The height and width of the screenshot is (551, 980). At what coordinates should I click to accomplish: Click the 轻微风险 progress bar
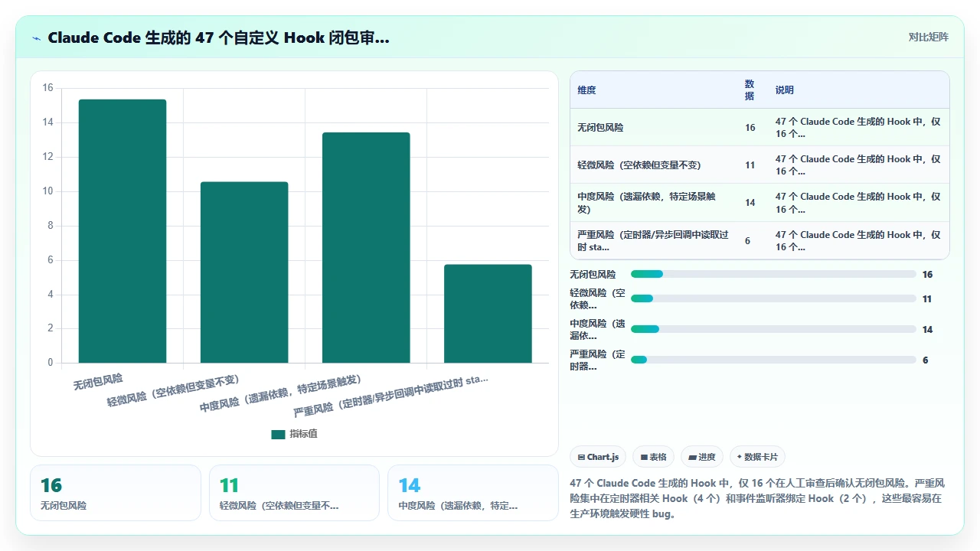[773, 298]
